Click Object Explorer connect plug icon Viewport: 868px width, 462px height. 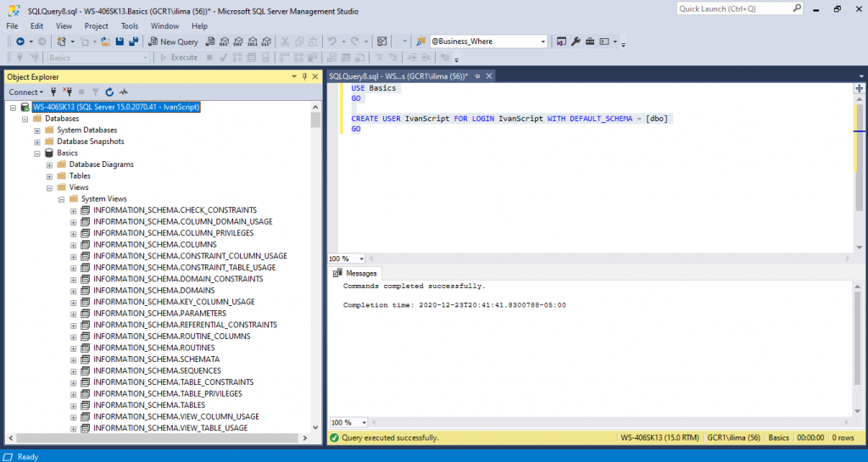tap(53, 92)
